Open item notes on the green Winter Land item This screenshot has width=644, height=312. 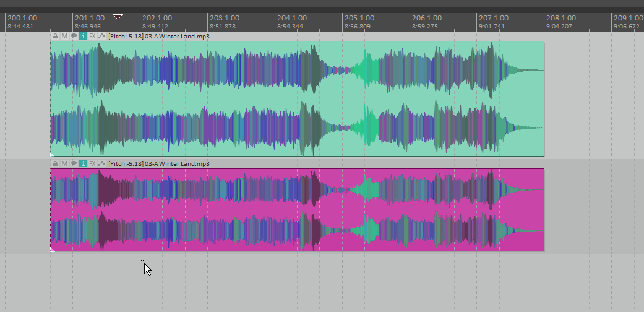coord(74,36)
